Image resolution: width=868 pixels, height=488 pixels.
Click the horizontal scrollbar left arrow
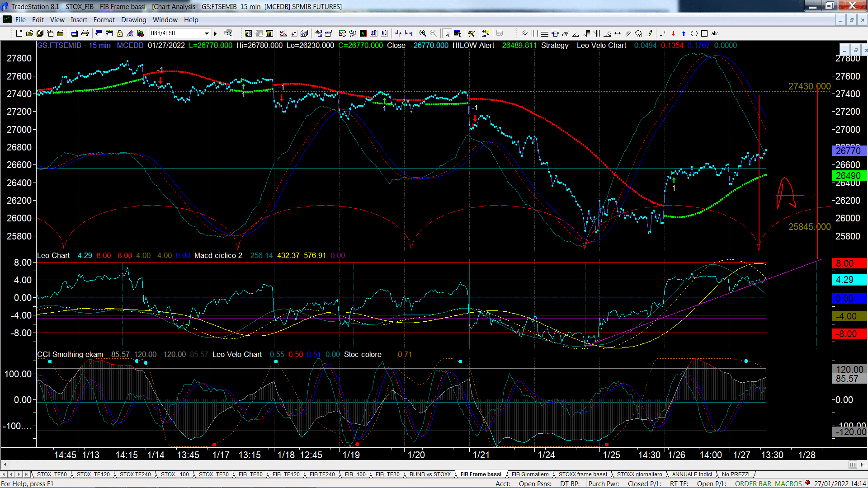point(5,465)
